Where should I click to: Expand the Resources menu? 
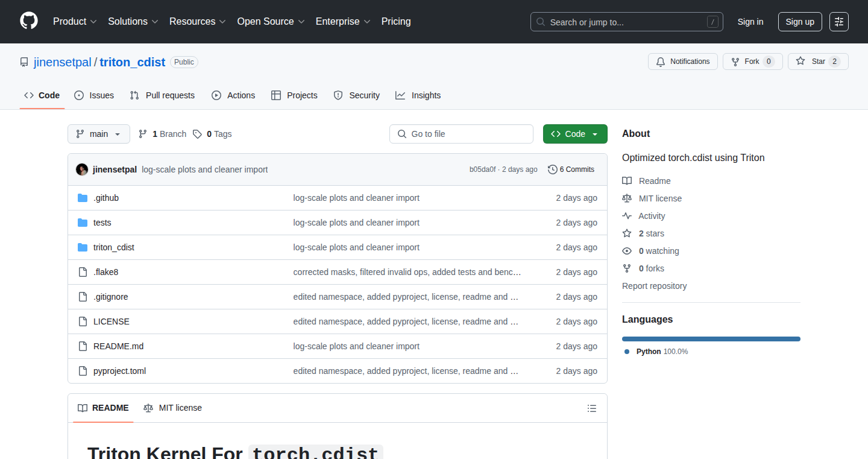198,21
